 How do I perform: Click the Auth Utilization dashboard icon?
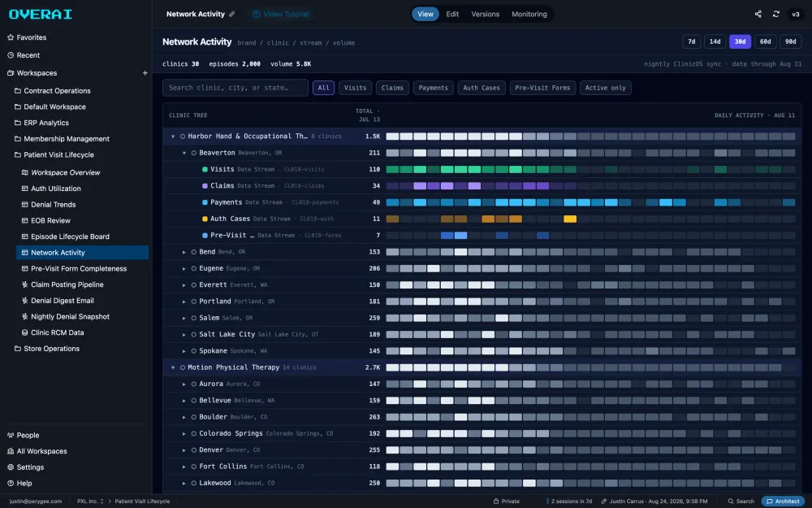tap(25, 189)
